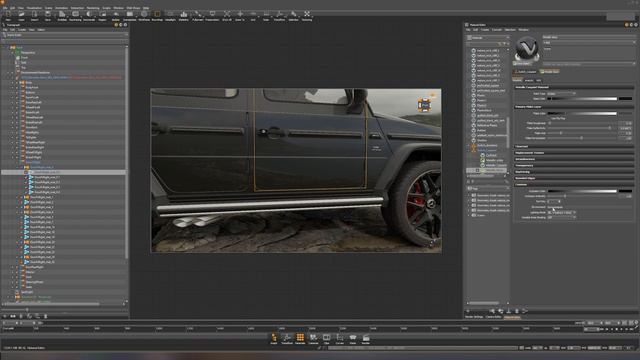Start Presentation mode from the toolbar
The width and height of the screenshot is (640, 360).
tap(212, 16)
